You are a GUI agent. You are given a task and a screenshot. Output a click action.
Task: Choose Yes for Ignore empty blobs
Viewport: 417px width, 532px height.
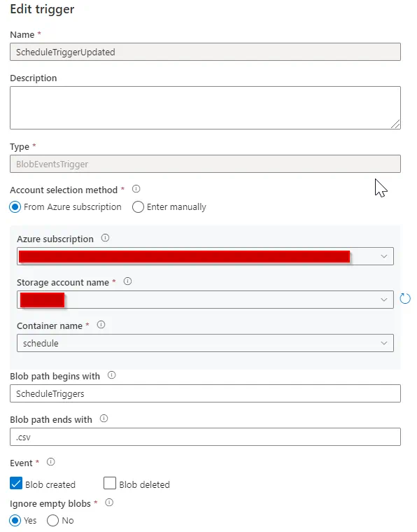pyautogui.click(x=15, y=521)
